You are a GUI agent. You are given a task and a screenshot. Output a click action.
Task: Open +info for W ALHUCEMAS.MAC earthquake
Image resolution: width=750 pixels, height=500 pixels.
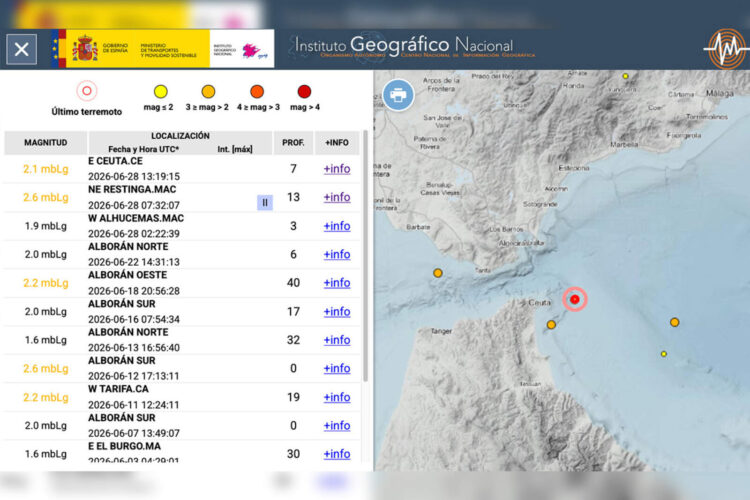(337, 226)
